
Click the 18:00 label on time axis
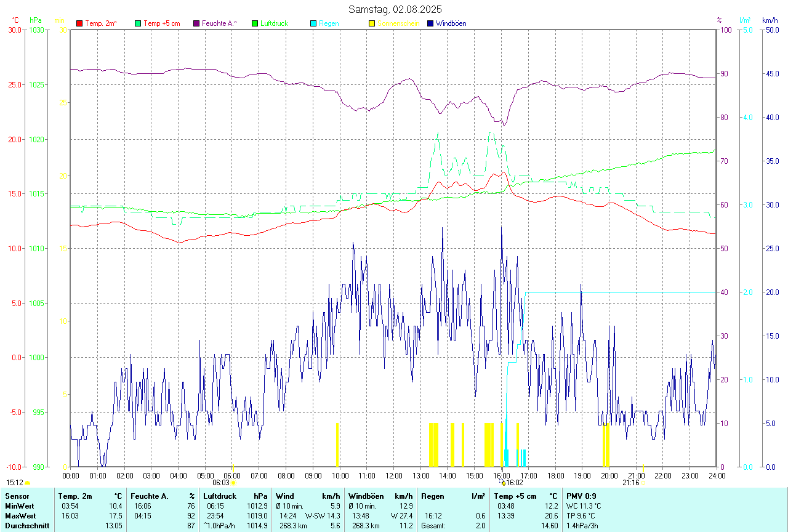[x=555, y=475]
